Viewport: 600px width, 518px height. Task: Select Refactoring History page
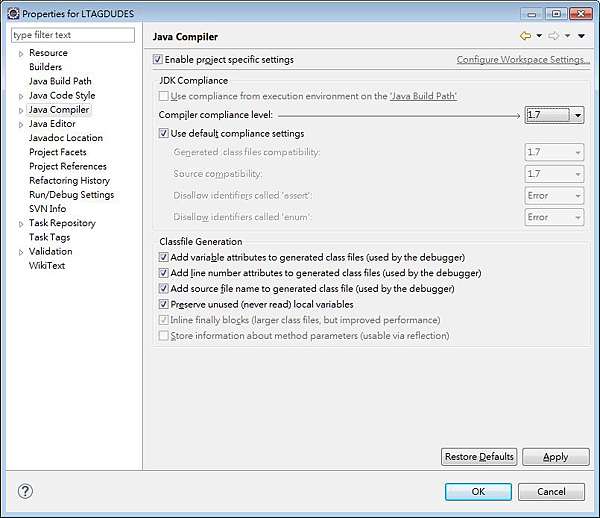coord(69,180)
